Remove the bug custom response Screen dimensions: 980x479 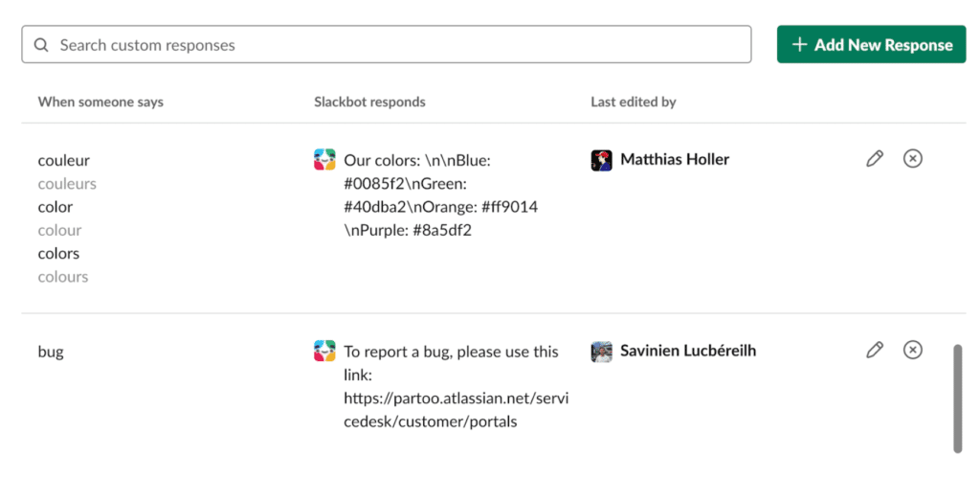point(912,350)
